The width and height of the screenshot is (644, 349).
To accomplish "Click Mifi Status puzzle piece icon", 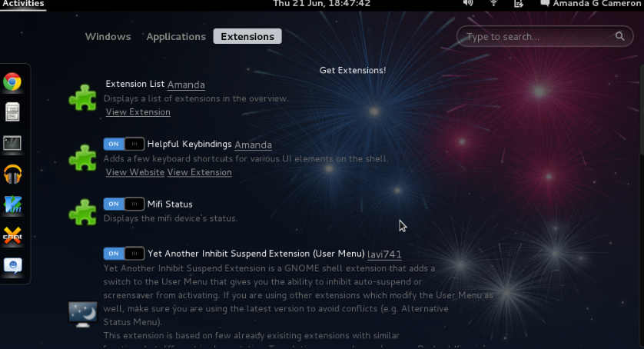I will click(82, 212).
